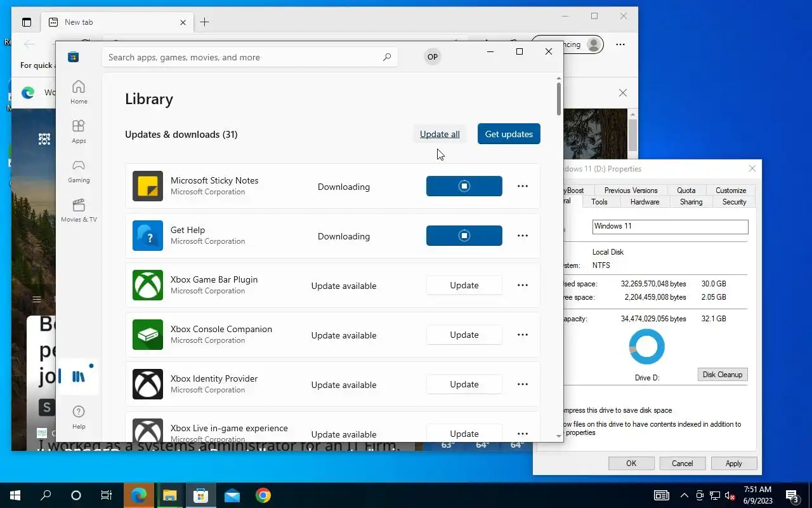Update Xbox Console Companion
This screenshot has width=812, height=508.
point(464,335)
